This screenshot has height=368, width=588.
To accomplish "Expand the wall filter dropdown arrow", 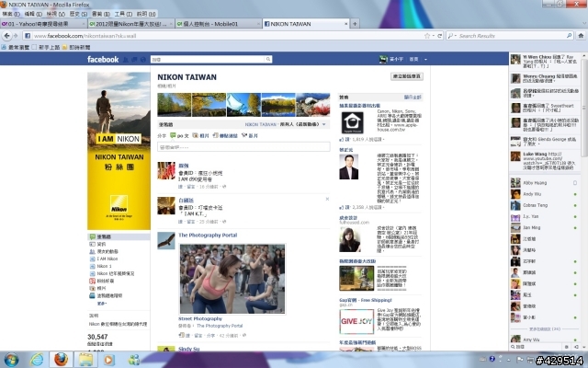I will [324, 124].
